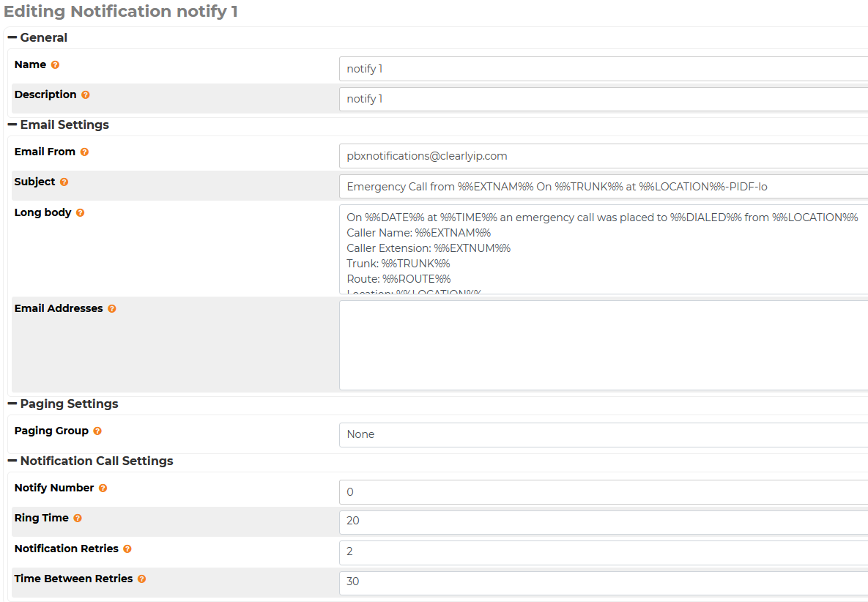Click the Time Between Retries help icon
Viewport: 868px width, 602px height.
tap(142, 579)
